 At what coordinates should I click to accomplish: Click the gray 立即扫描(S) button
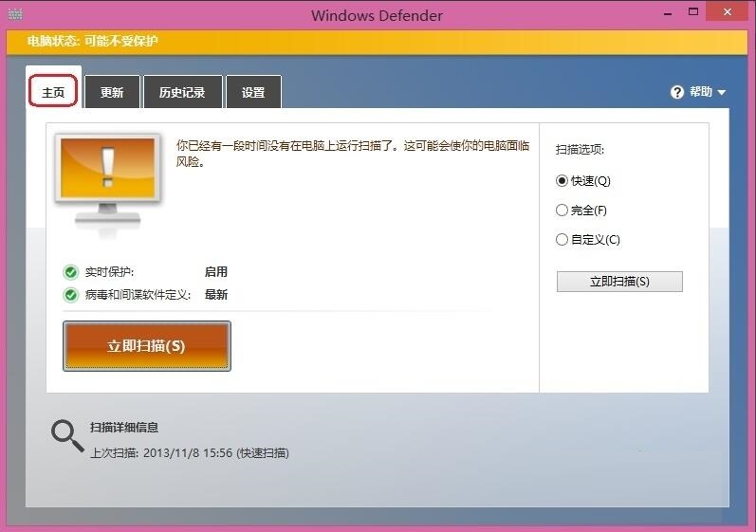click(x=619, y=282)
